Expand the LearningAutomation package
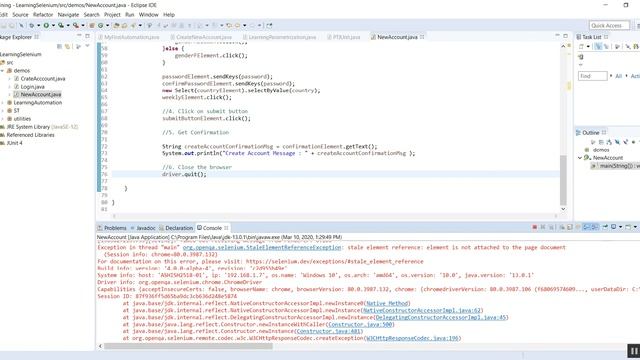The image size is (640, 360). click(x=2, y=102)
